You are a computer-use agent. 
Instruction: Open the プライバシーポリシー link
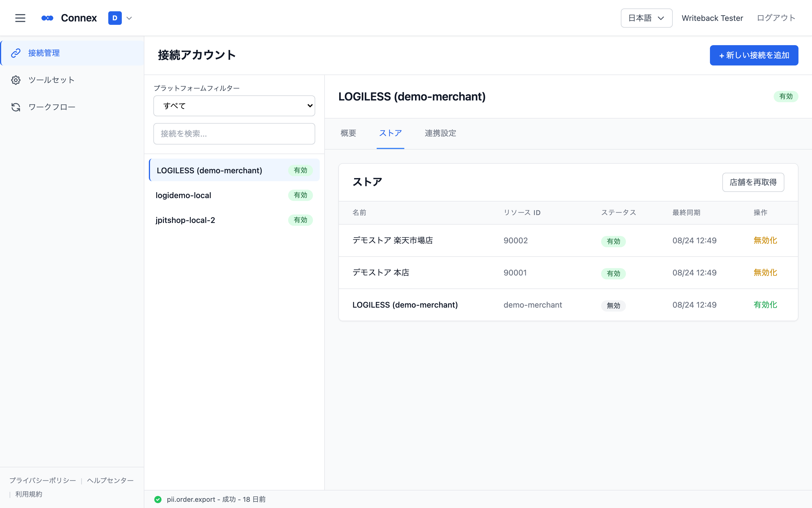[43, 480]
